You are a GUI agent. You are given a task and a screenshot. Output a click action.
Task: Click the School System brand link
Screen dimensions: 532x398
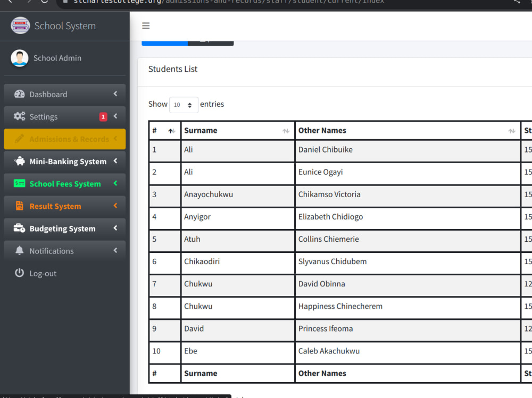click(x=65, y=26)
